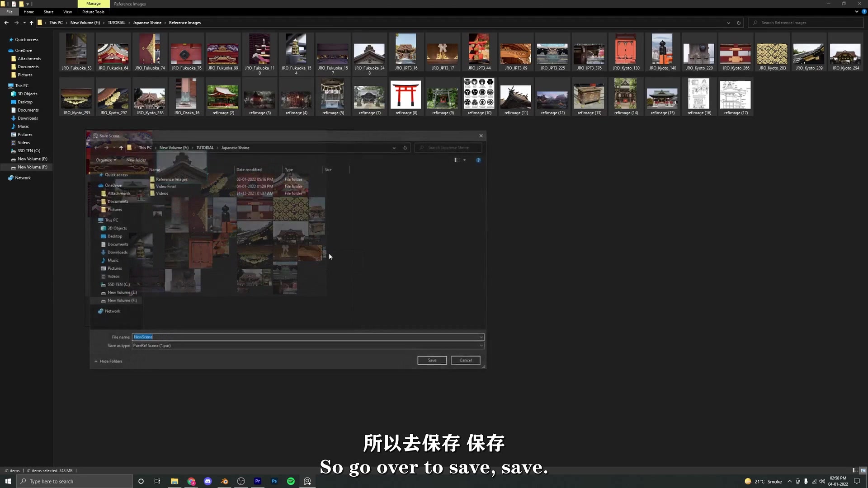Click the Save button in Save Scene dialog
Image resolution: width=868 pixels, height=488 pixels.
(432, 360)
